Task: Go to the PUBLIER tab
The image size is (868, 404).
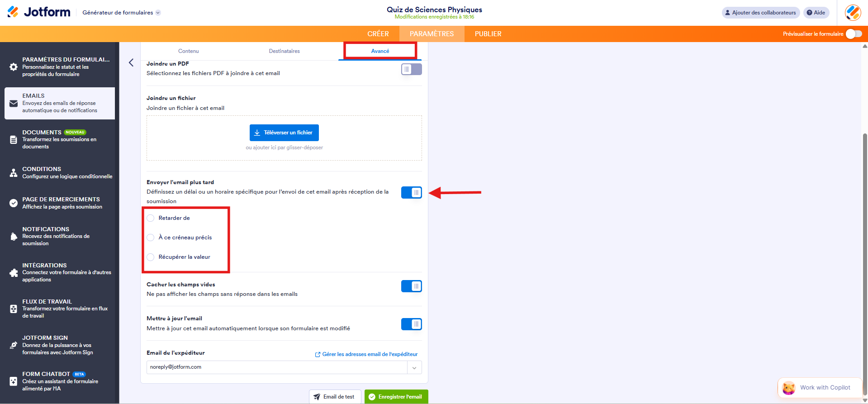Action: coord(488,34)
